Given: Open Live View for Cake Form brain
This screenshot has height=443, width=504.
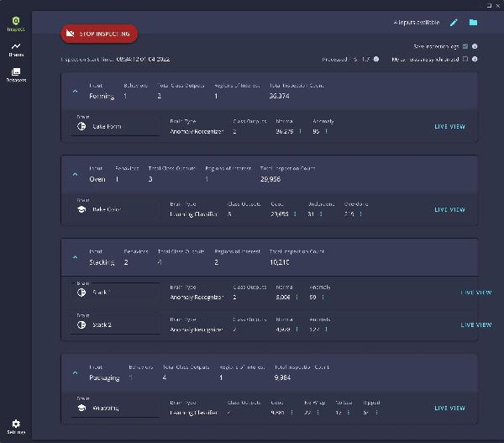Looking at the screenshot, I should [449, 127].
